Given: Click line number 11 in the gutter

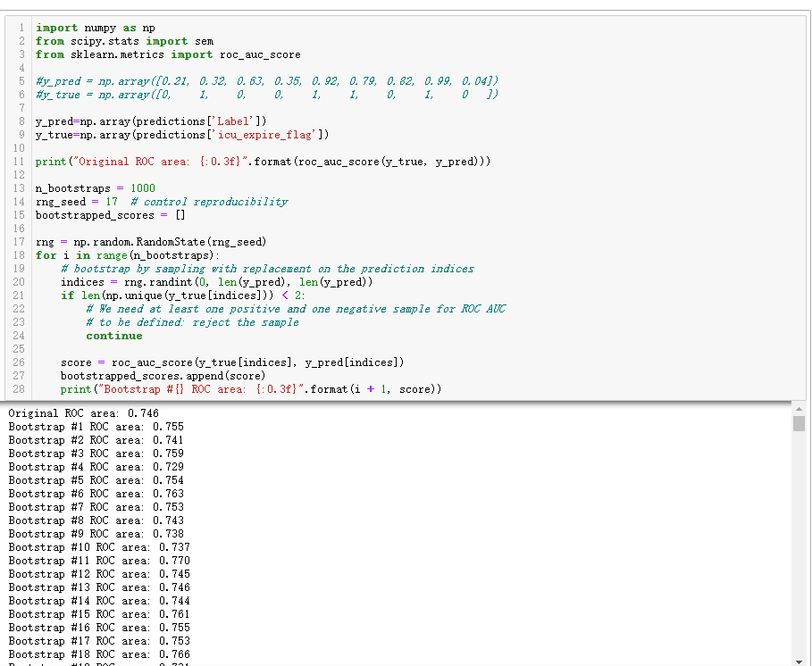Looking at the screenshot, I should click(17, 162).
